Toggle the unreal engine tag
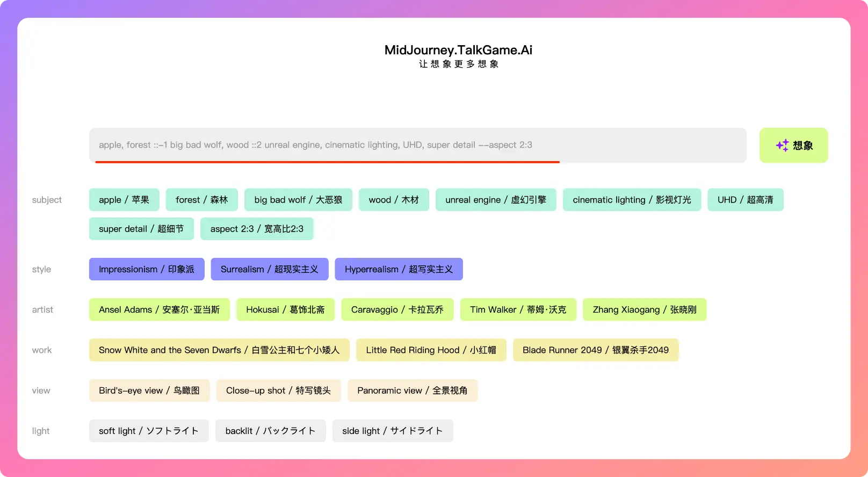This screenshot has width=868, height=477. point(496,200)
